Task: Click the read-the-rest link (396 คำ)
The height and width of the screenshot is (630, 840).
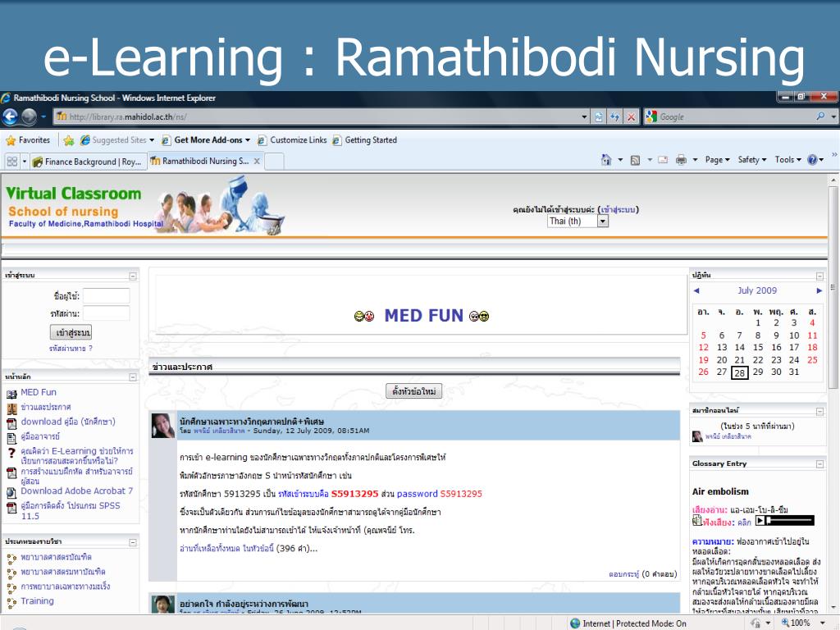Action: [226, 549]
